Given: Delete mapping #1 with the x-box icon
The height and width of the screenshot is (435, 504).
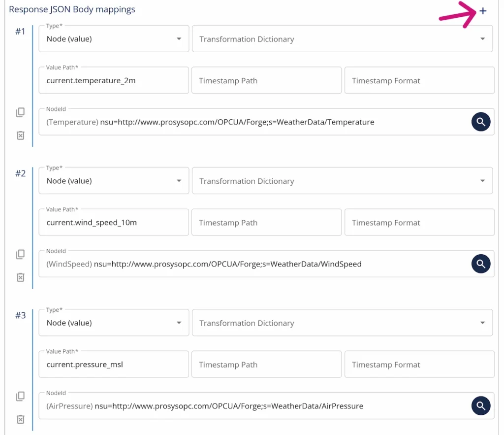Looking at the screenshot, I should (20, 135).
